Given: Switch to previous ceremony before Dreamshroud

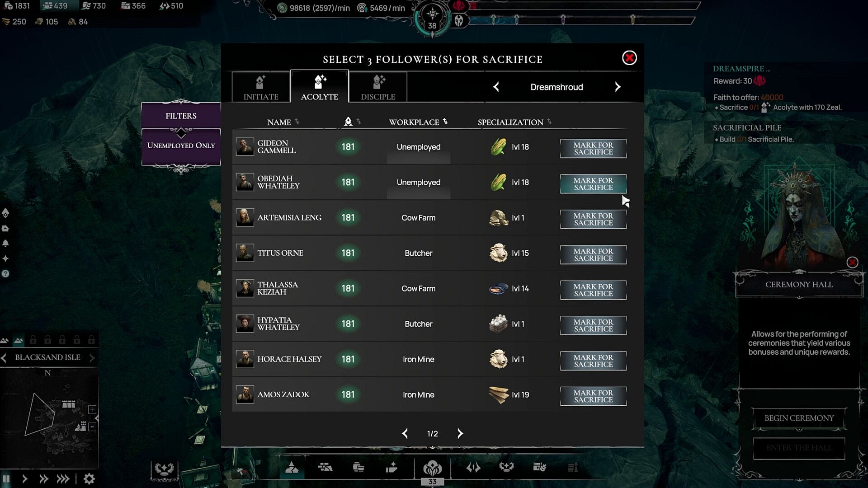Looking at the screenshot, I should (496, 87).
